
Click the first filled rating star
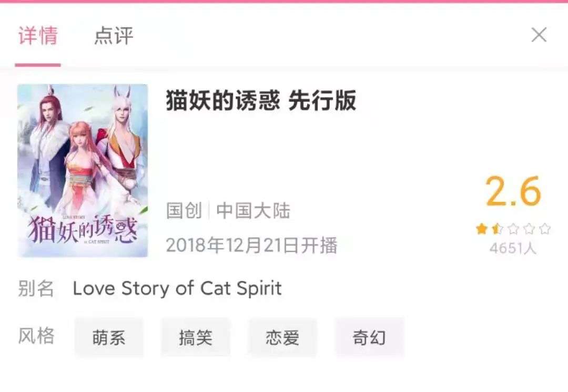(x=482, y=229)
